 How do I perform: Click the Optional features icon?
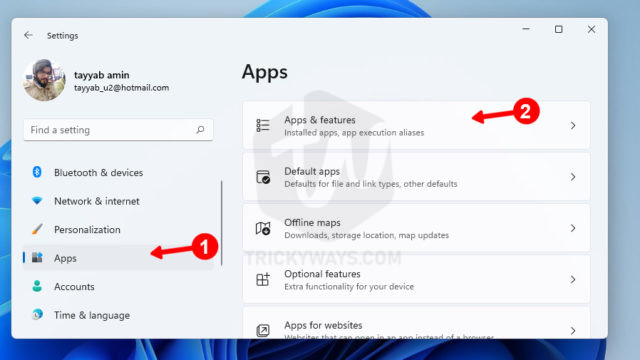coord(263,280)
